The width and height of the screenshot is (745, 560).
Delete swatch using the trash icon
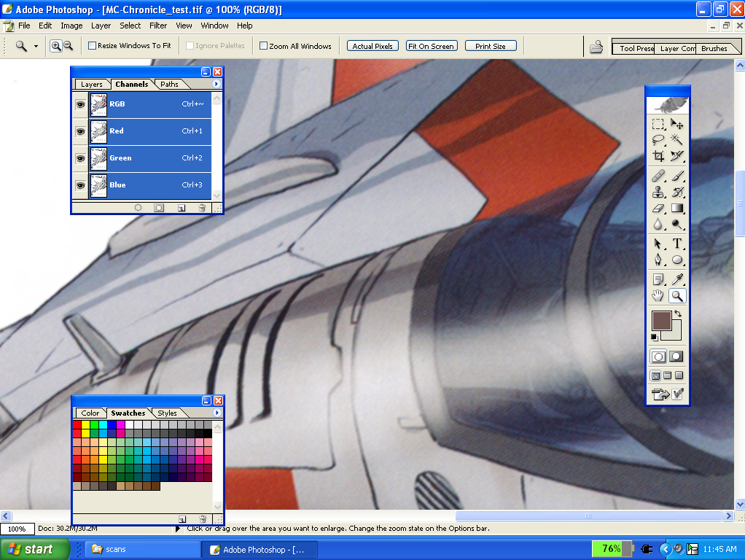pyautogui.click(x=203, y=519)
